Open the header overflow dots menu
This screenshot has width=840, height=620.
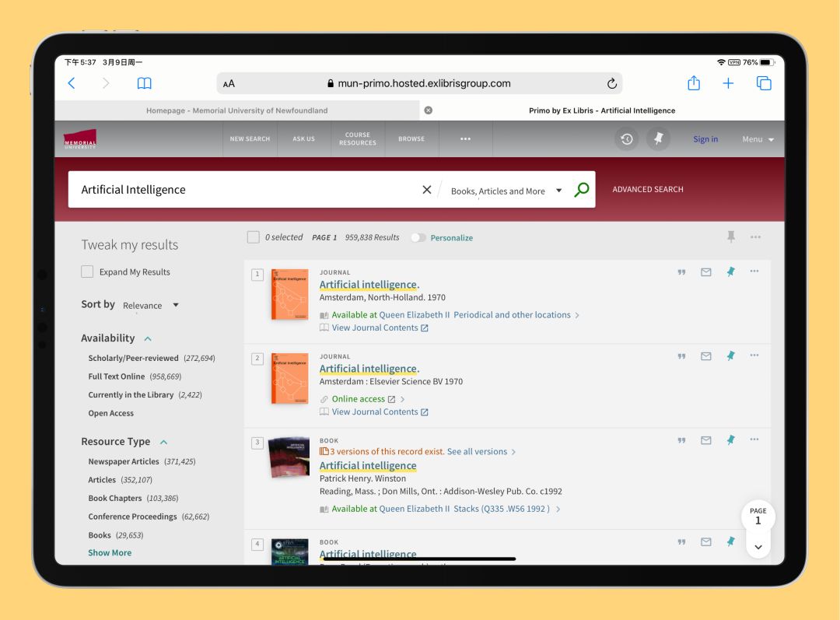pos(466,138)
